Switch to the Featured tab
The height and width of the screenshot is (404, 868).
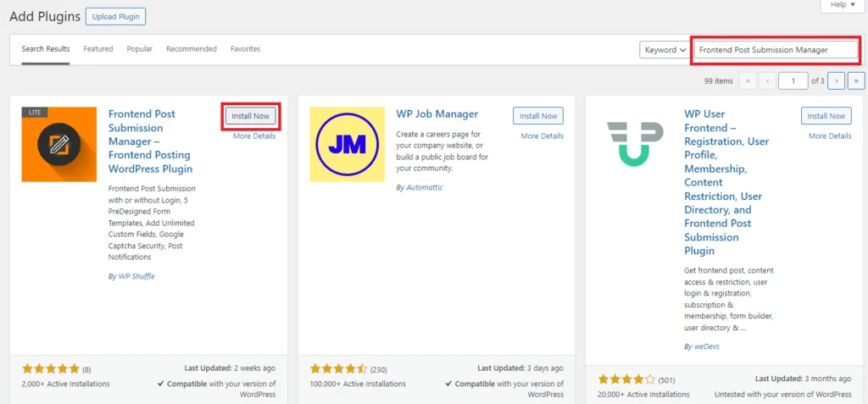(x=98, y=49)
